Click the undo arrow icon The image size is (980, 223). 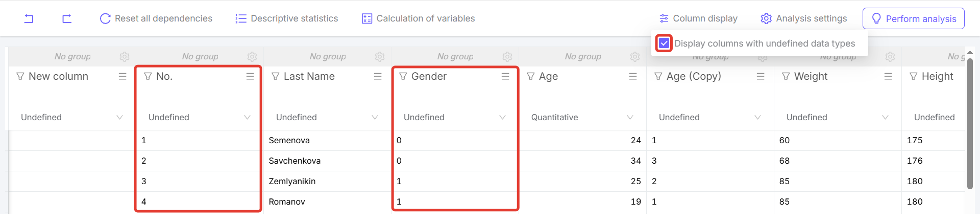coord(29,19)
